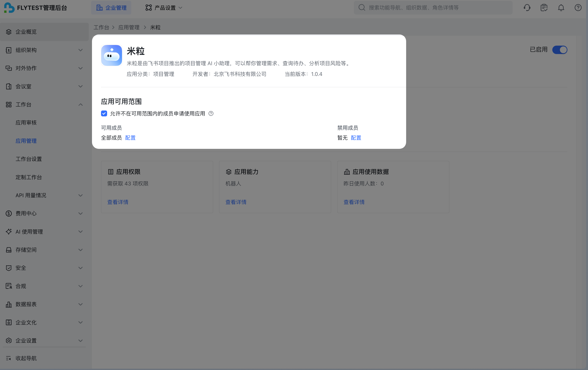Click help tooltip icon beside 允许不在可用范围内
Viewport: 588px width, 370px height.
pyautogui.click(x=211, y=113)
